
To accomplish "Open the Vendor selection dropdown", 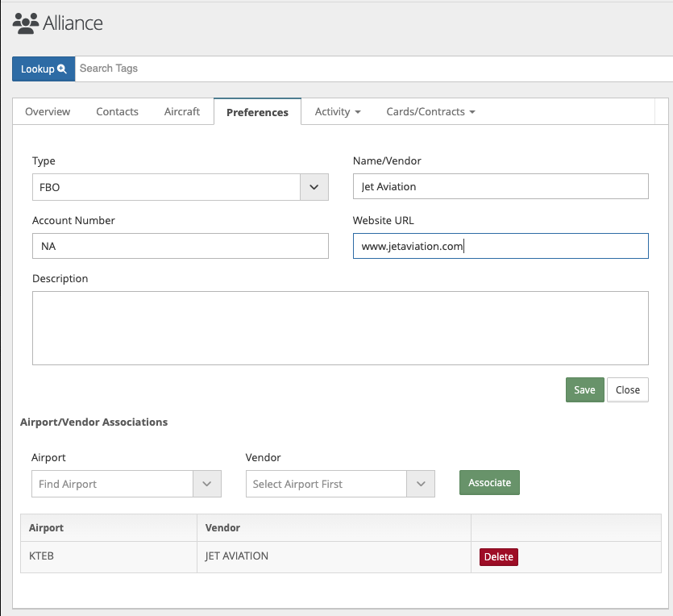I will (x=339, y=484).
